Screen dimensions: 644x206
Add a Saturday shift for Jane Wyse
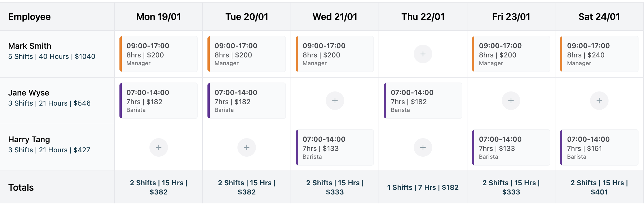click(599, 100)
